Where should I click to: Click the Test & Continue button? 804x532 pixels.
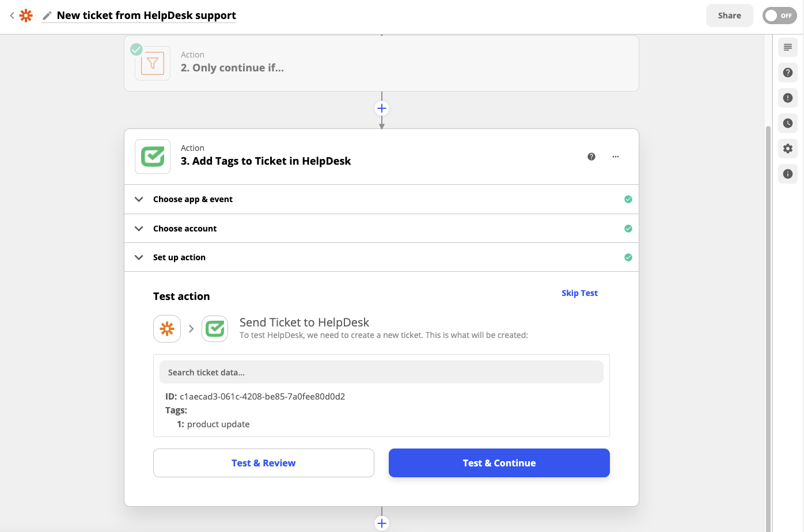[x=499, y=463]
